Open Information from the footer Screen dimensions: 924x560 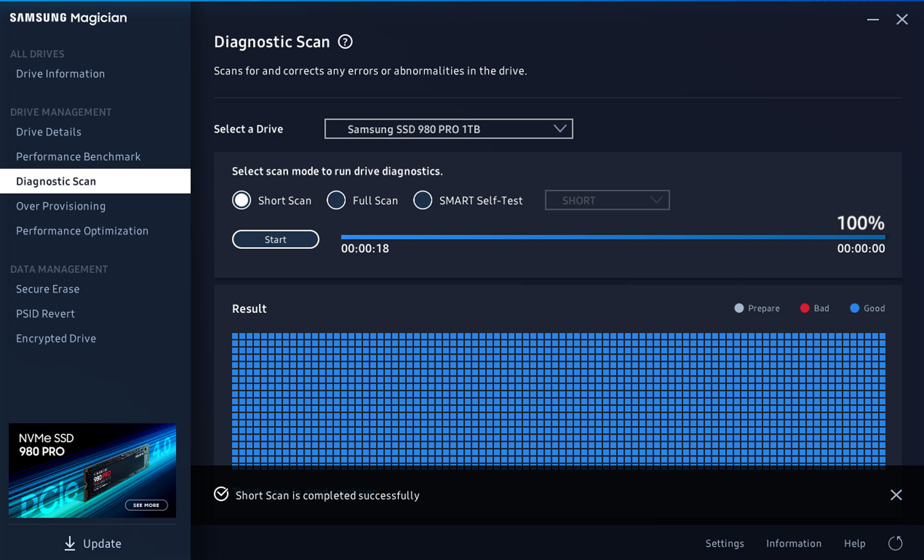(x=794, y=543)
